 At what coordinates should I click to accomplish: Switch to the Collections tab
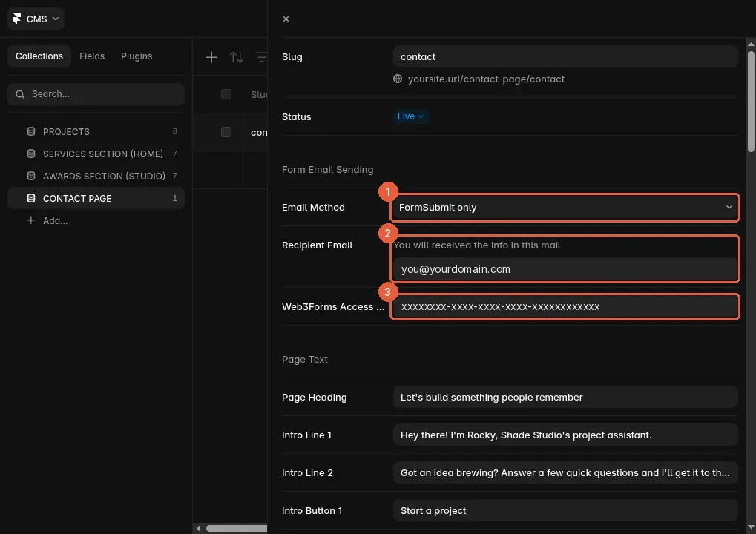click(39, 56)
